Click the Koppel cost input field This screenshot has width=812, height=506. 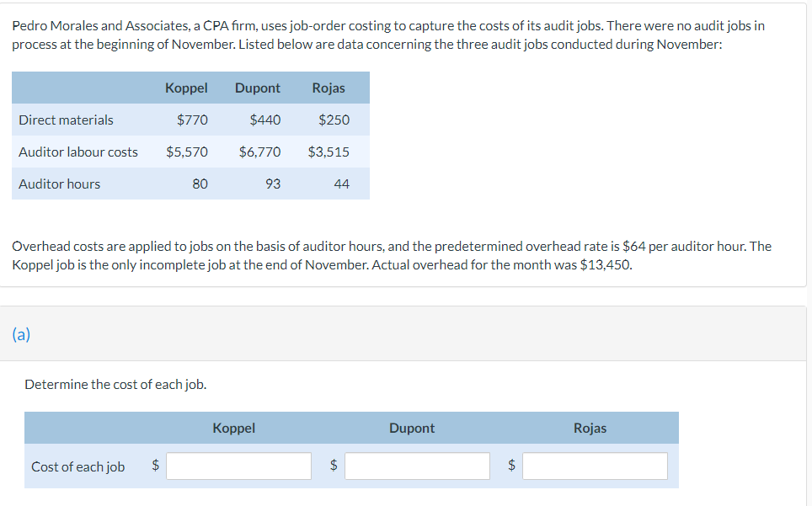pos(238,466)
